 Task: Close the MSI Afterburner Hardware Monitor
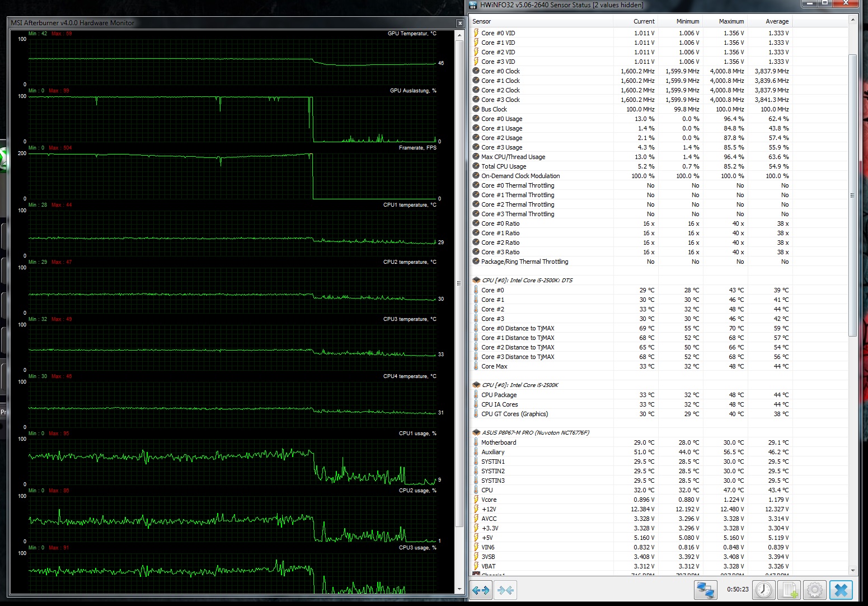pos(460,23)
